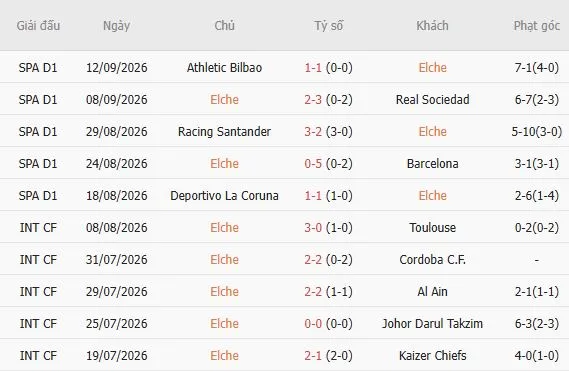The height and width of the screenshot is (372, 569).
Task: Click the Phạt góc column header
Action: point(536,26)
